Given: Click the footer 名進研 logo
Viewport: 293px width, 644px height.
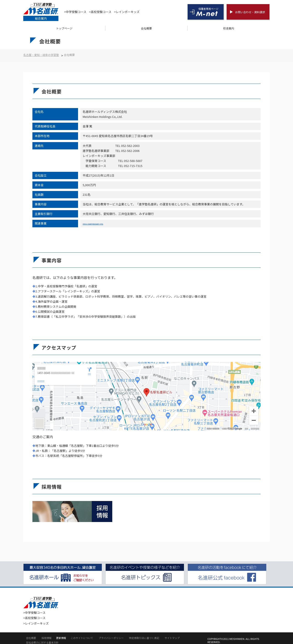Looking at the screenshot, I should coord(41,602).
